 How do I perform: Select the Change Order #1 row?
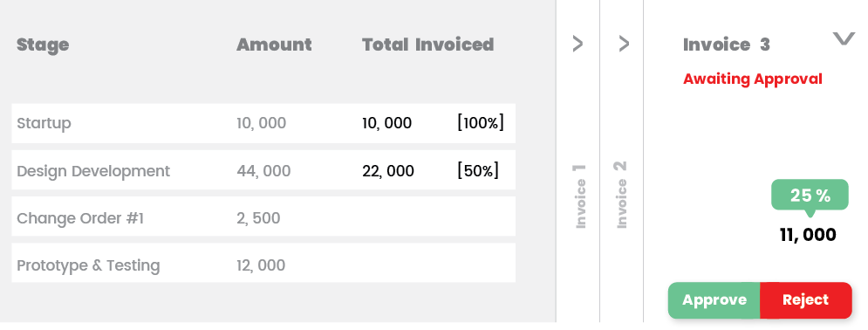click(263, 217)
